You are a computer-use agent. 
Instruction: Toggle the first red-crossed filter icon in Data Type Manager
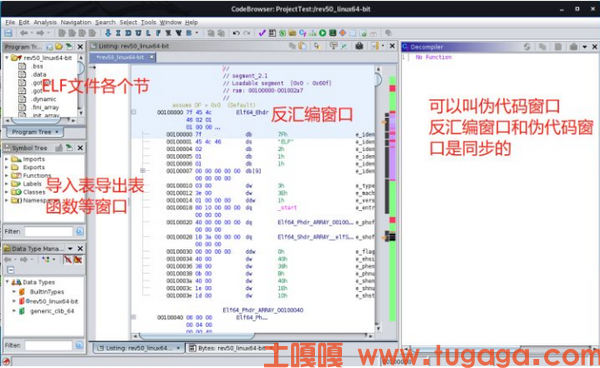click(x=68, y=259)
